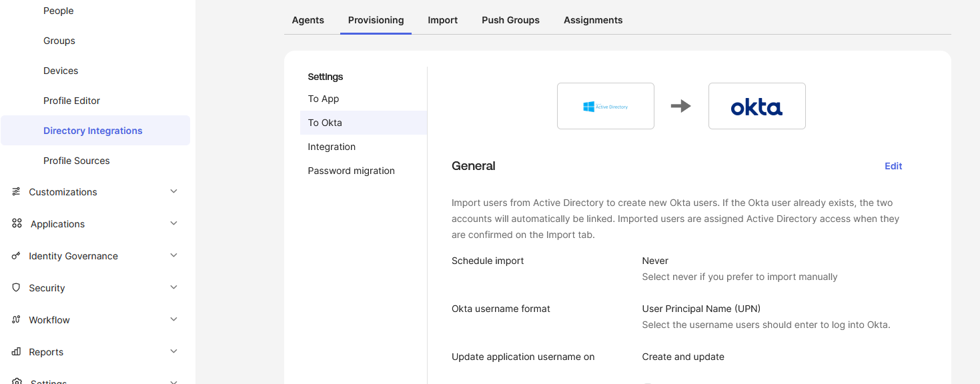Open the Import tab
Image resolution: width=980 pixels, height=384 pixels.
click(x=443, y=20)
